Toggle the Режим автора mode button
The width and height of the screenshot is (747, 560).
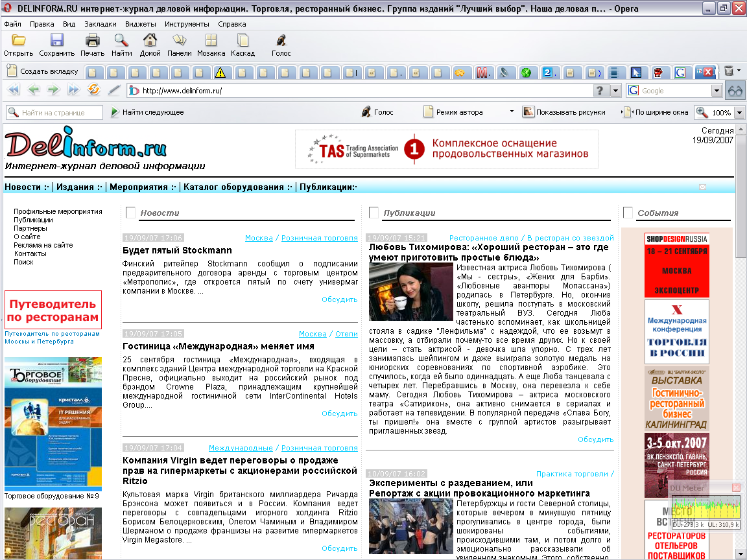(x=453, y=112)
